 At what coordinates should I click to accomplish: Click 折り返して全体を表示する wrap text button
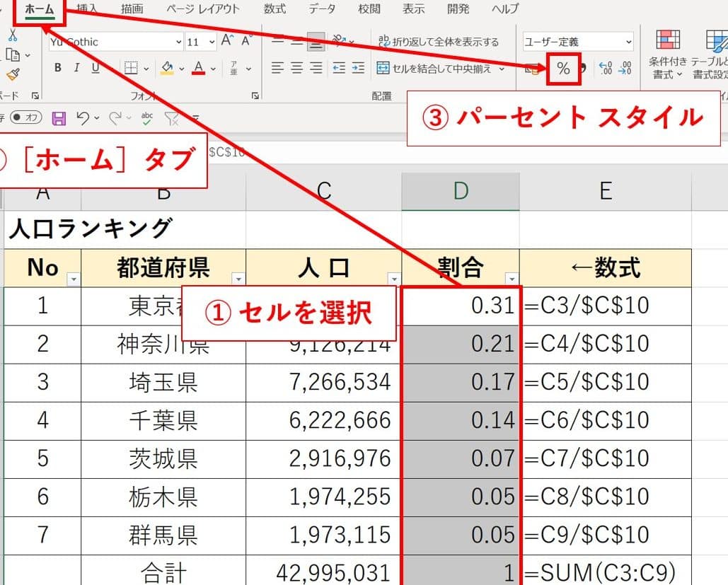439,42
